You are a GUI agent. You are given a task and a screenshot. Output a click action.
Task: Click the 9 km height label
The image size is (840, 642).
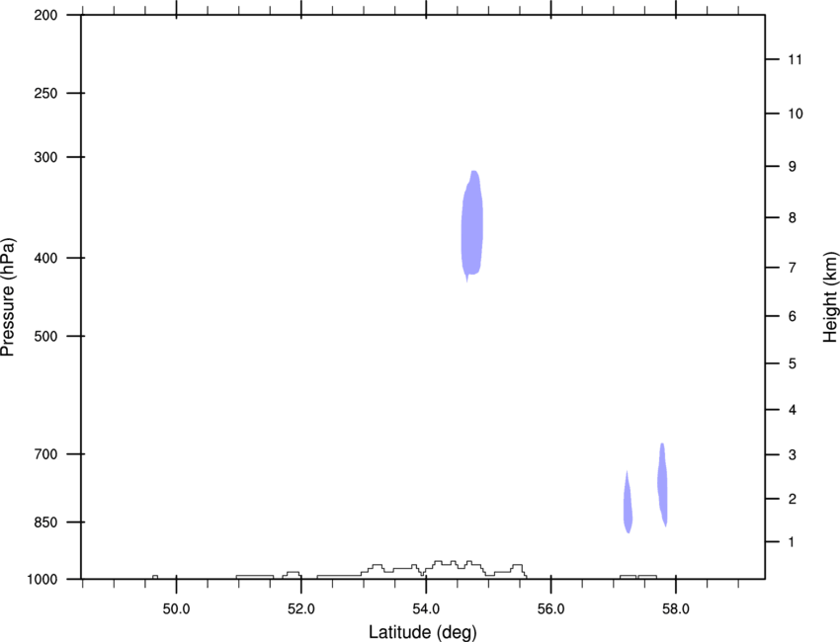tap(793, 167)
